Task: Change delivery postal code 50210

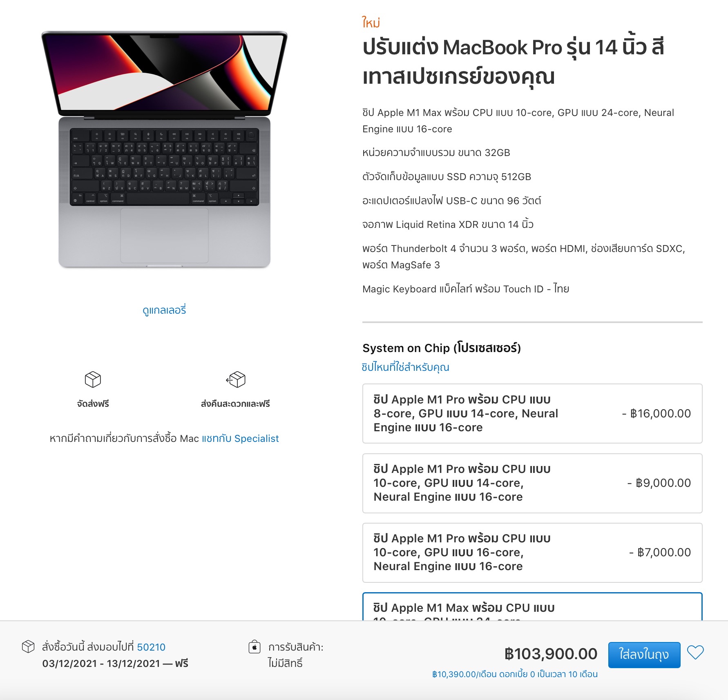Action: click(151, 647)
